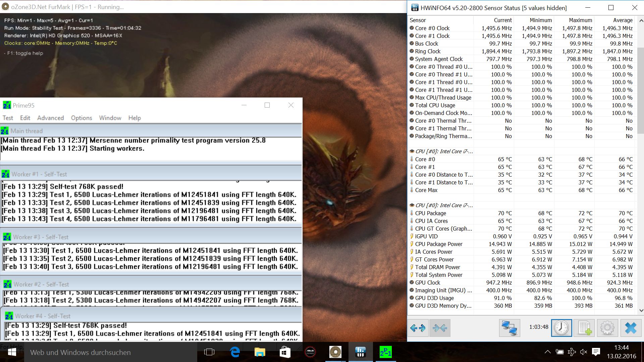Open the Prime95 Window menu
Viewport: 644px width, 362px height.
(110, 118)
